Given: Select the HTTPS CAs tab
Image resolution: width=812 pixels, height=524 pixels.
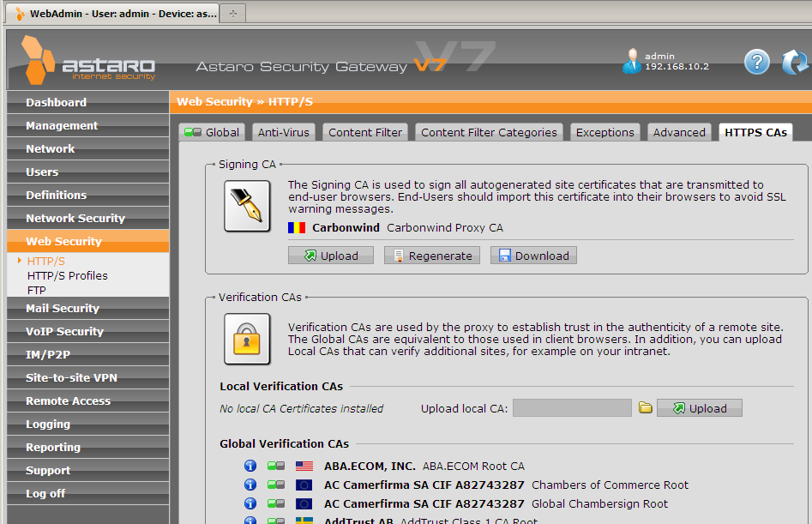Looking at the screenshot, I should pyautogui.click(x=755, y=132).
